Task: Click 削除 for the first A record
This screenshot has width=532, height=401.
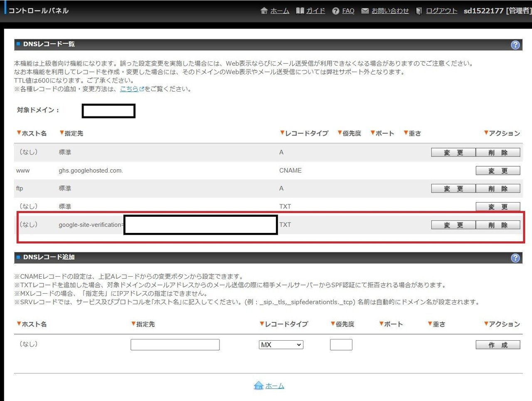Action: (x=498, y=153)
